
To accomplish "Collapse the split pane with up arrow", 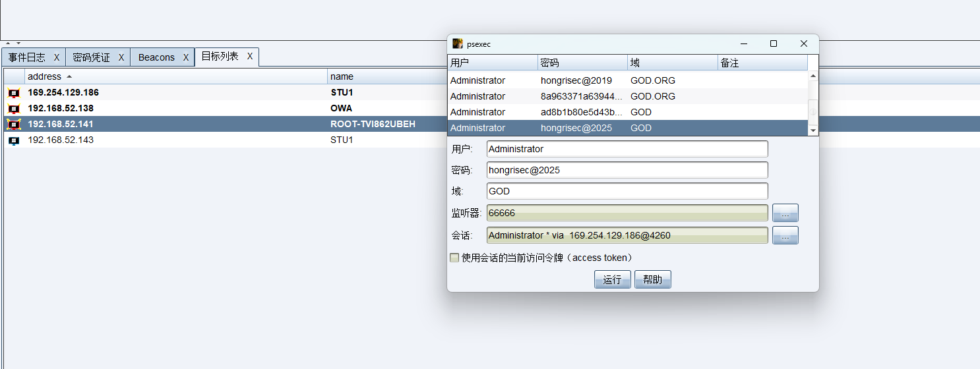I will 8,43.
